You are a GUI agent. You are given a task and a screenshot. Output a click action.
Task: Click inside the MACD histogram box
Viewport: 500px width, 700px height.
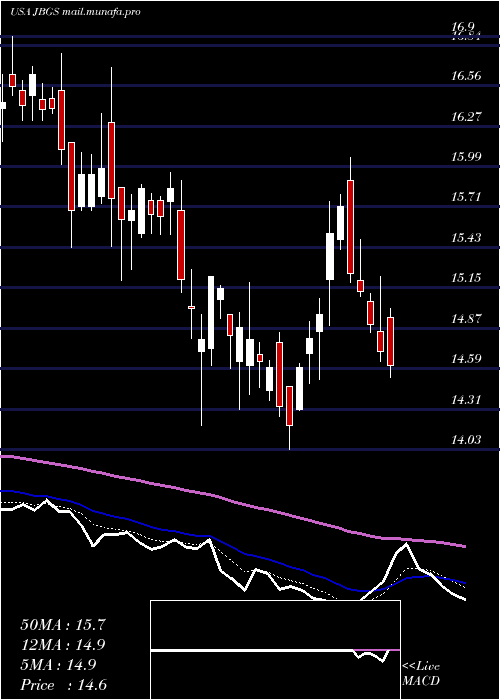[x=275, y=650]
